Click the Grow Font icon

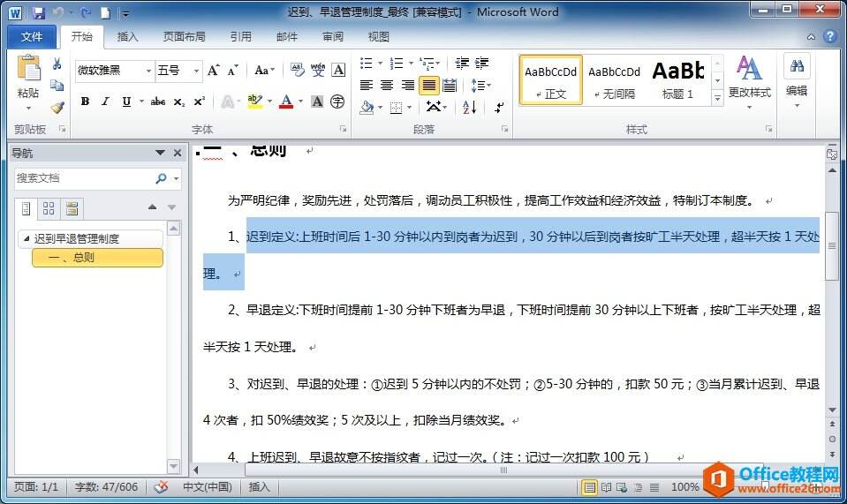(214, 70)
